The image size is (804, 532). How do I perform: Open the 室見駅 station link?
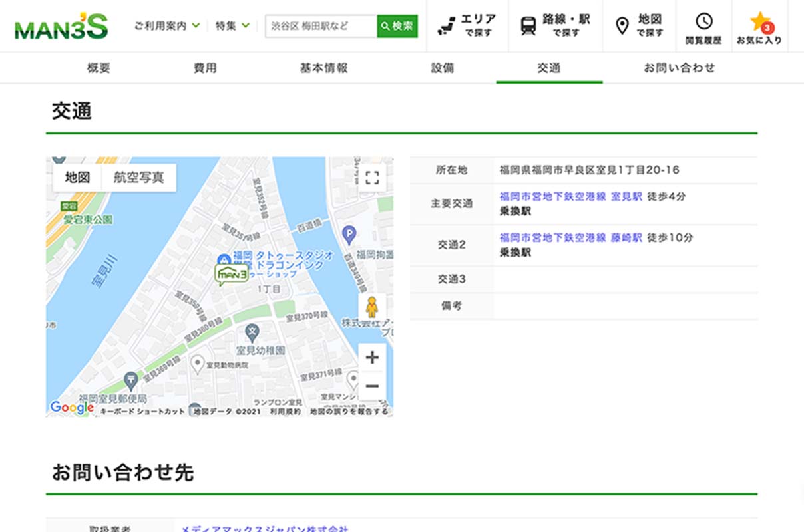pyautogui.click(x=626, y=197)
